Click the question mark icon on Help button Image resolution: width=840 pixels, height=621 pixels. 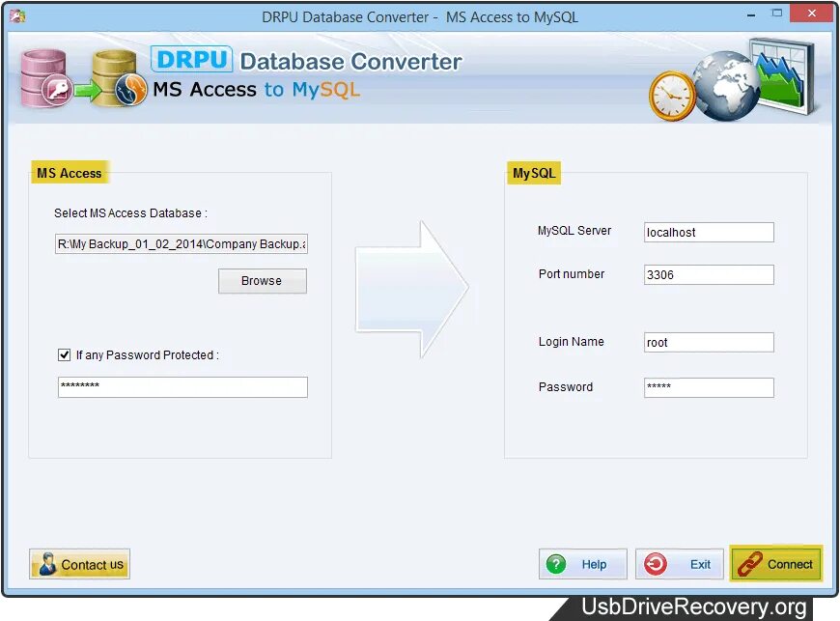pos(558,564)
